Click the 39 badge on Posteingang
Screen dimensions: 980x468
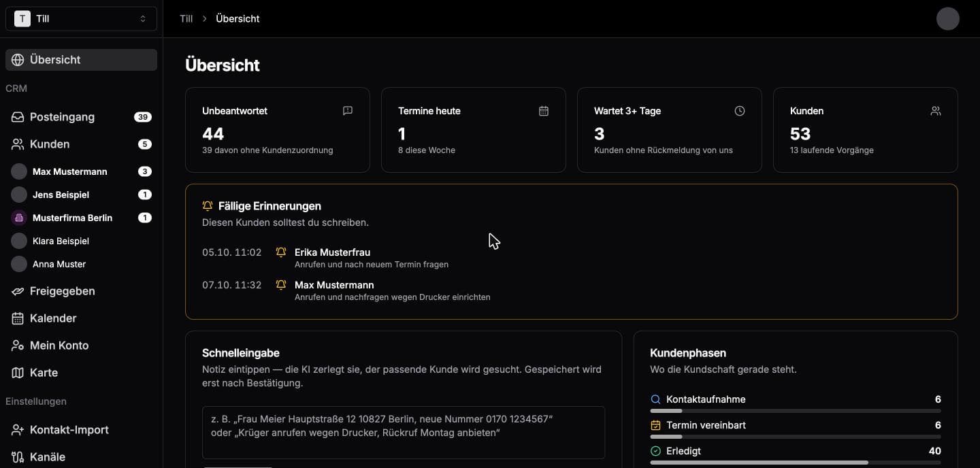coord(142,117)
